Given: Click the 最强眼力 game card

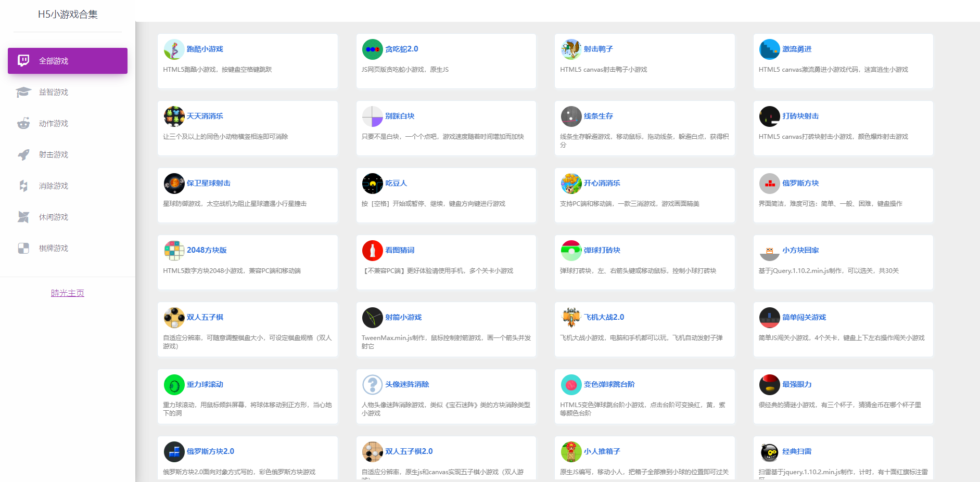Looking at the screenshot, I should pyautogui.click(x=843, y=396).
